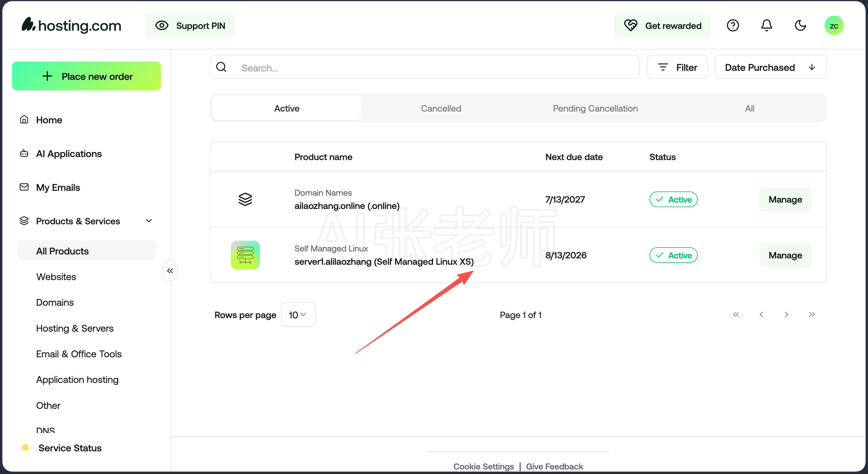The height and width of the screenshot is (474, 868).
Task: Open Hosting & Servers in the sidebar
Action: 75,328
